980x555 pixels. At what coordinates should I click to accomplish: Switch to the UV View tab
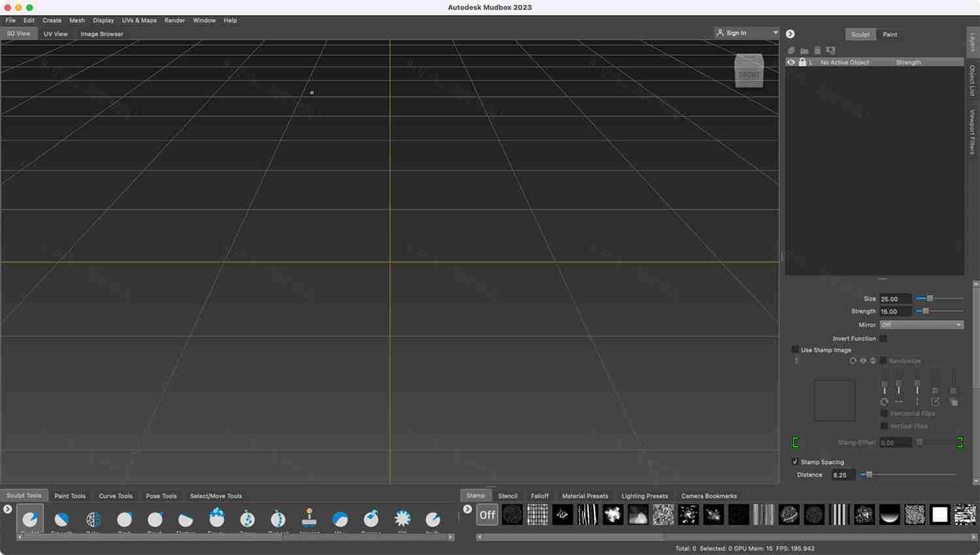coord(56,33)
